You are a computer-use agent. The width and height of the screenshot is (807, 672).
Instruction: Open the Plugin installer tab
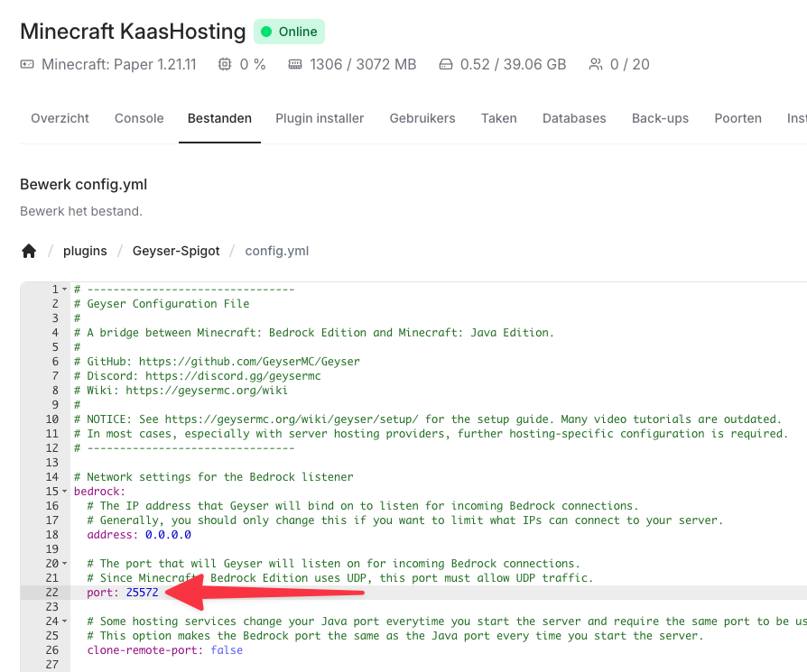pos(320,118)
